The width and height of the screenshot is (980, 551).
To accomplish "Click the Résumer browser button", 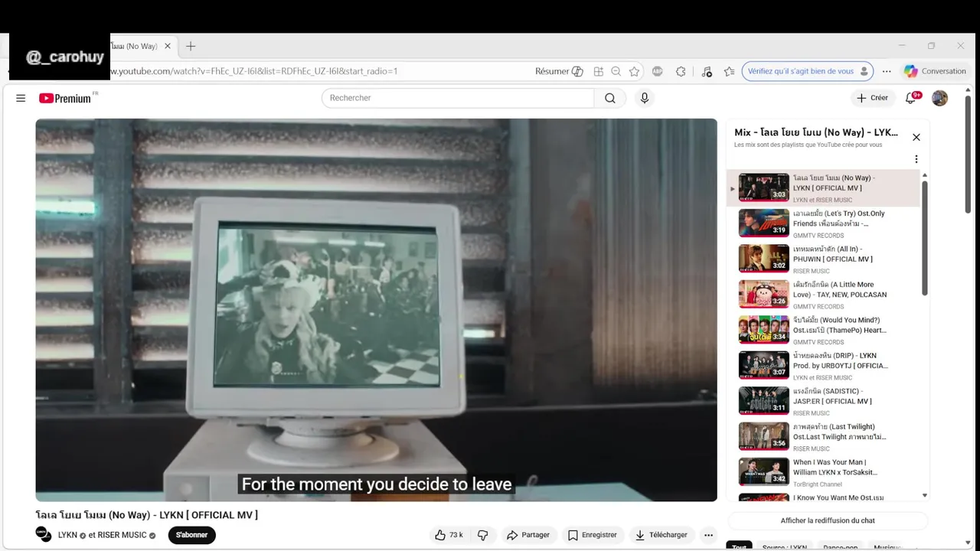I will click(559, 71).
